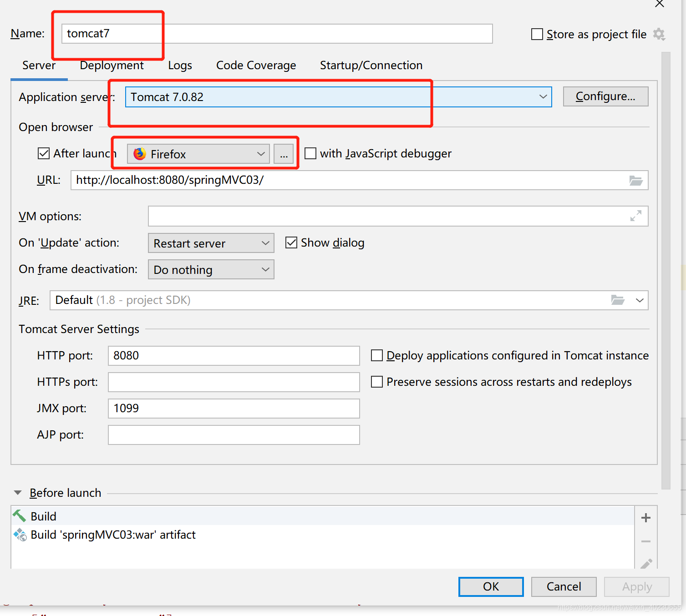Click the HTTP port field showing 8080

pos(234,356)
